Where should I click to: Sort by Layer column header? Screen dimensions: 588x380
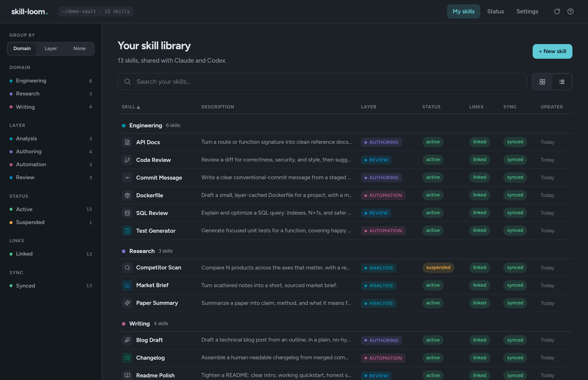point(369,107)
